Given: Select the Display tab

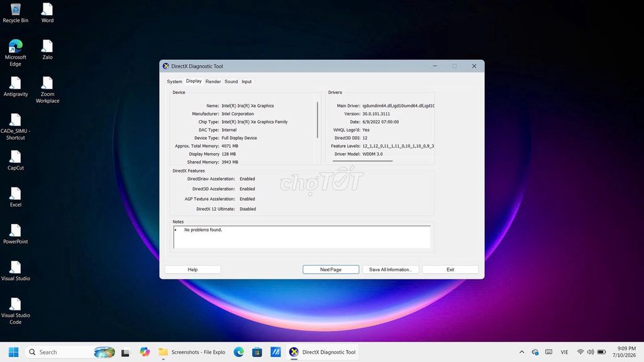Looking at the screenshot, I should 194,81.
